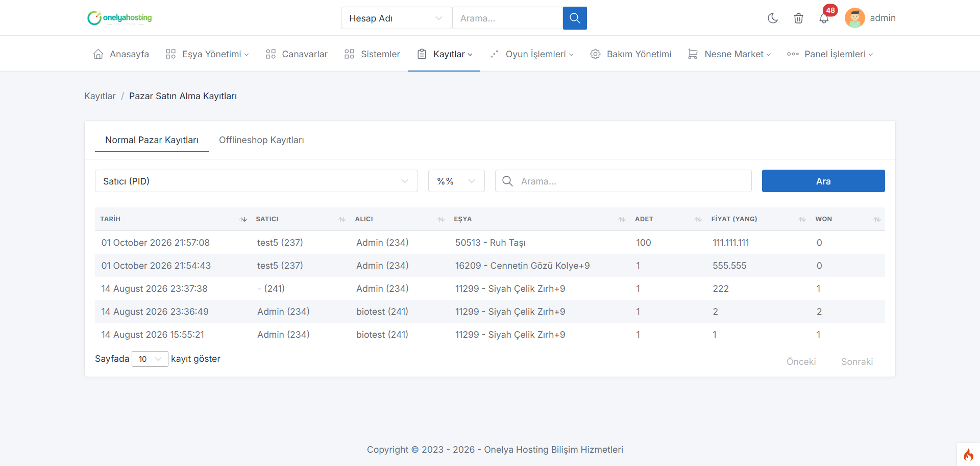Go to Anasayfa
The width and height of the screenshot is (980, 466).
point(121,54)
